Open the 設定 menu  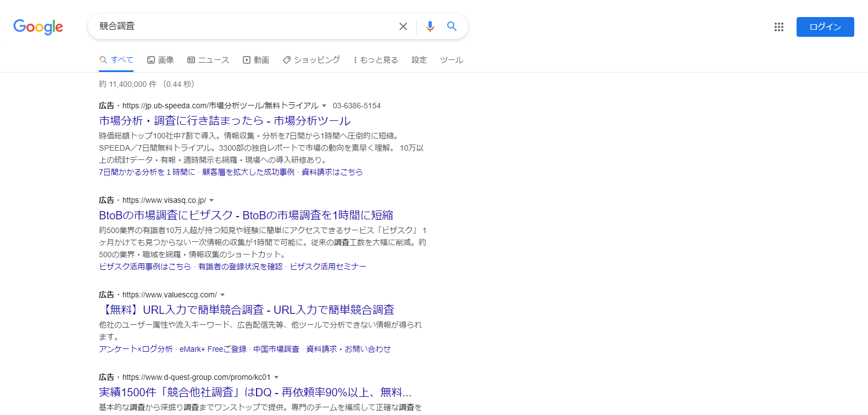[419, 60]
